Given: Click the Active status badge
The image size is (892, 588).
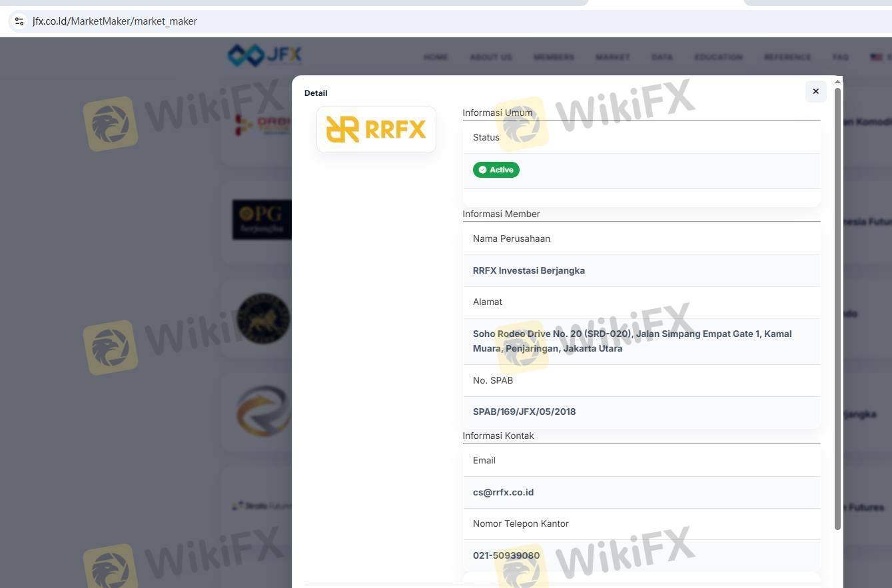Looking at the screenshot, I should pos(496,170).
